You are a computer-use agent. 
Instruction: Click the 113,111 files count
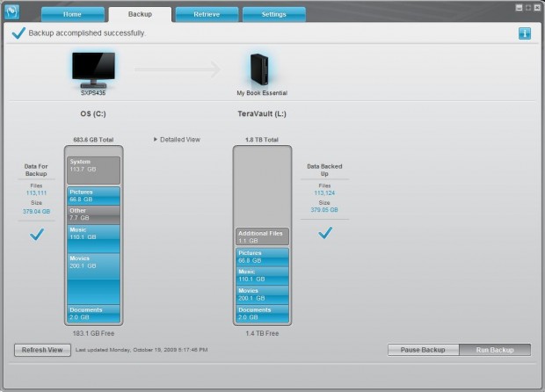[36, 192]
